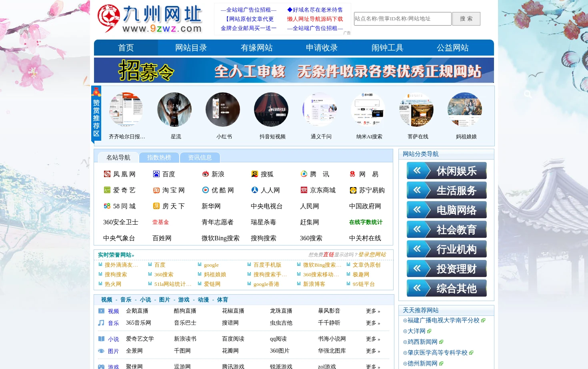Click external-link icon beside 大洋网
The image size is (588, 369).
[429, 331]
